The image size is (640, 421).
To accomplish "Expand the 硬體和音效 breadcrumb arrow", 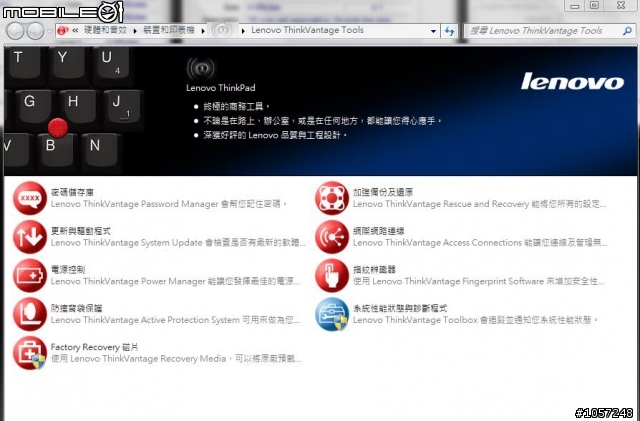I will click(135, 31).
